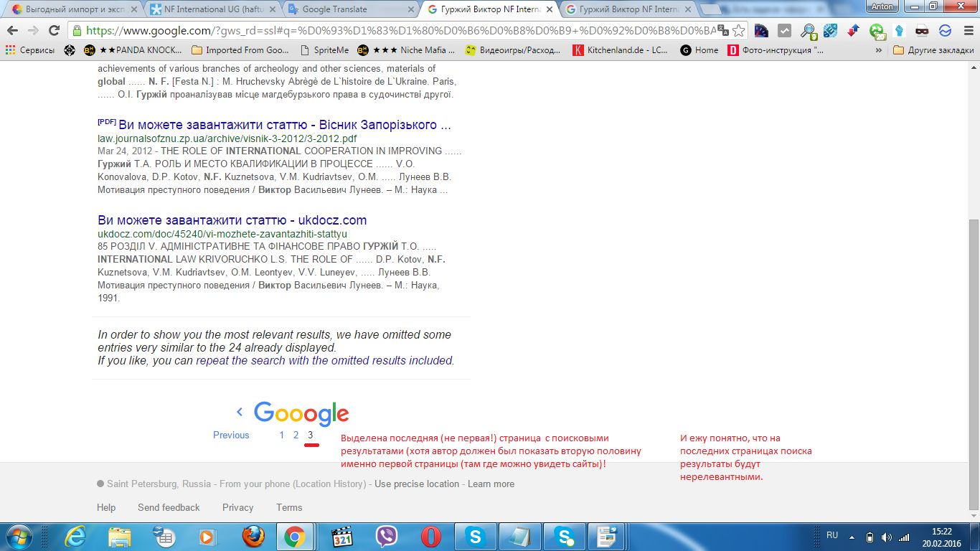Open the Terms footer link

coord(289,507)
